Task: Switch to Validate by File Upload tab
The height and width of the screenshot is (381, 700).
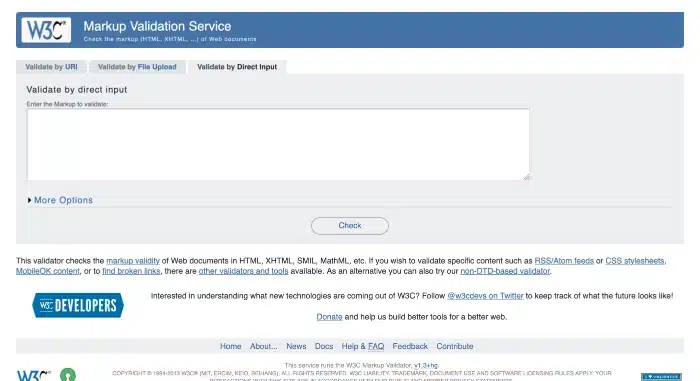Action: (137, 67)
